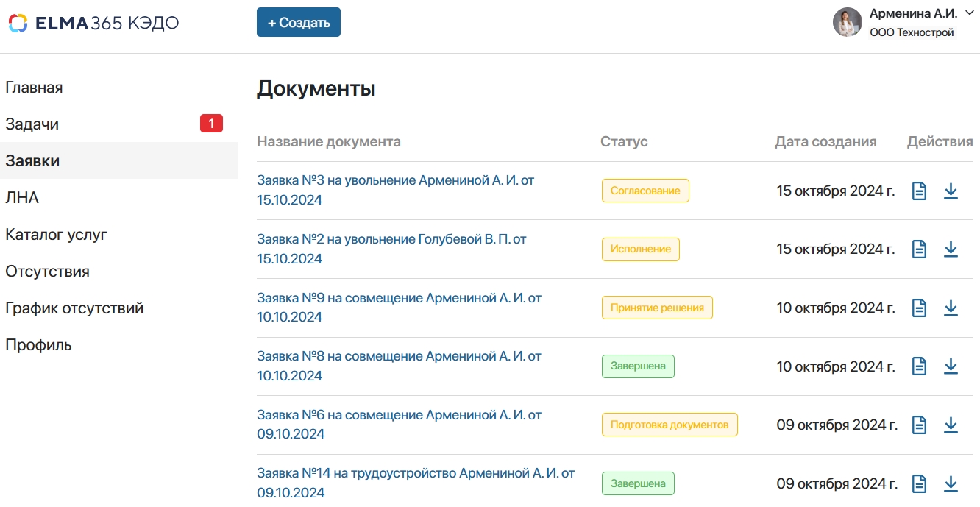Open document view icon for Заявка №6
Viewport: 980px width, 507px height.
[x=919, y=425]
